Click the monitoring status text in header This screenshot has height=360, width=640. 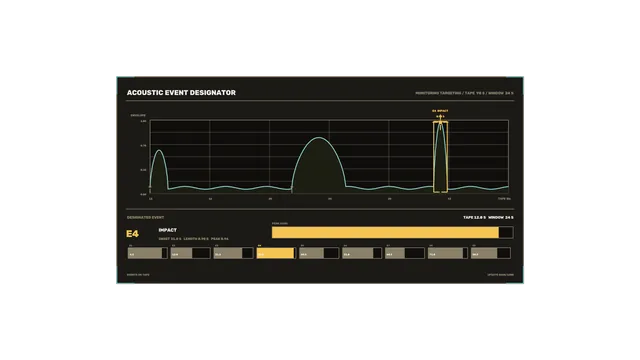464,93
